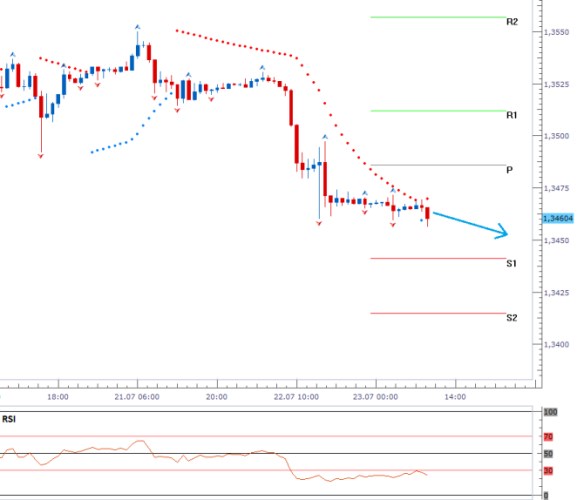Click the blue forecast arrow head
The image size is (577, 500).
point(502,232)
